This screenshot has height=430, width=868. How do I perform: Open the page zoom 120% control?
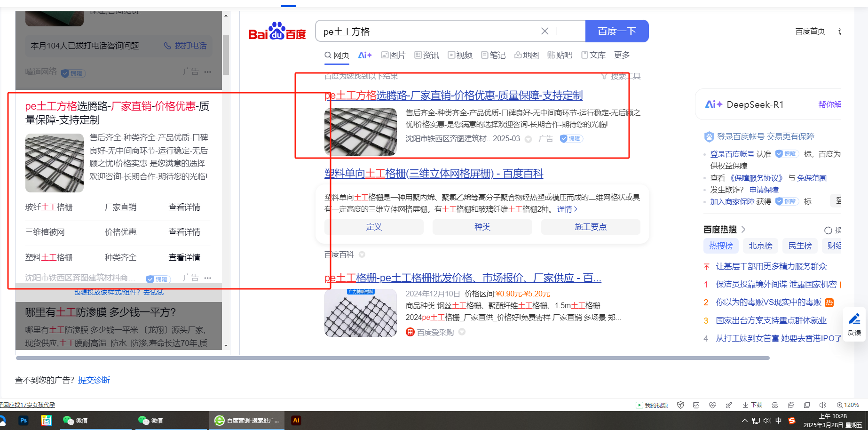[848, 405]
